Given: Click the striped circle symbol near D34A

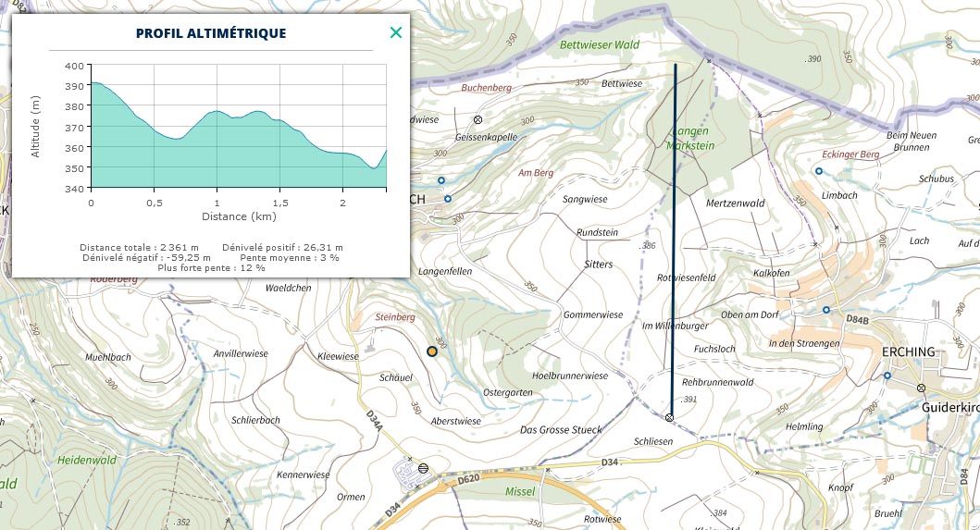Looking at the screenshot, I should coord(423,468).
